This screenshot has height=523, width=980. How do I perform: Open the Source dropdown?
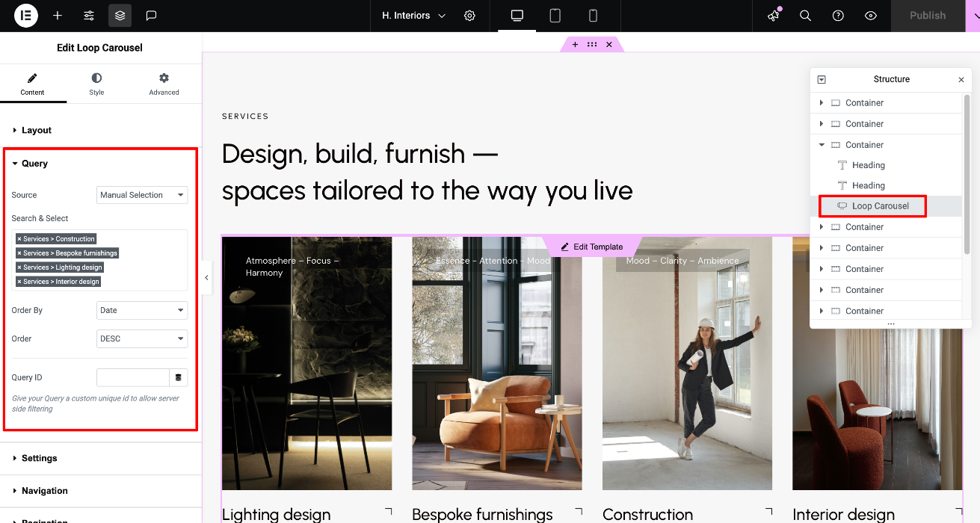click(x=142, y=195)
